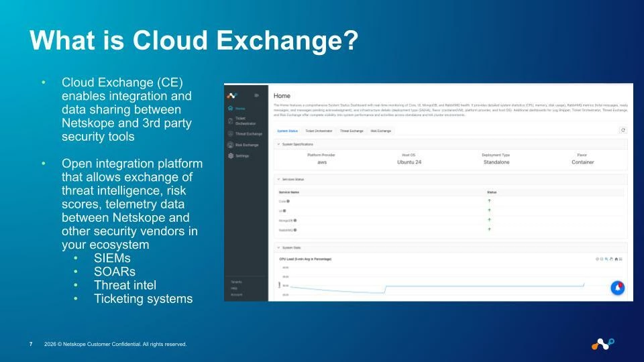The height and width of the screenshot is (362, 644).
Task: Click the zoom-out icon on CPU Load chart
Action: pos(602,259)
